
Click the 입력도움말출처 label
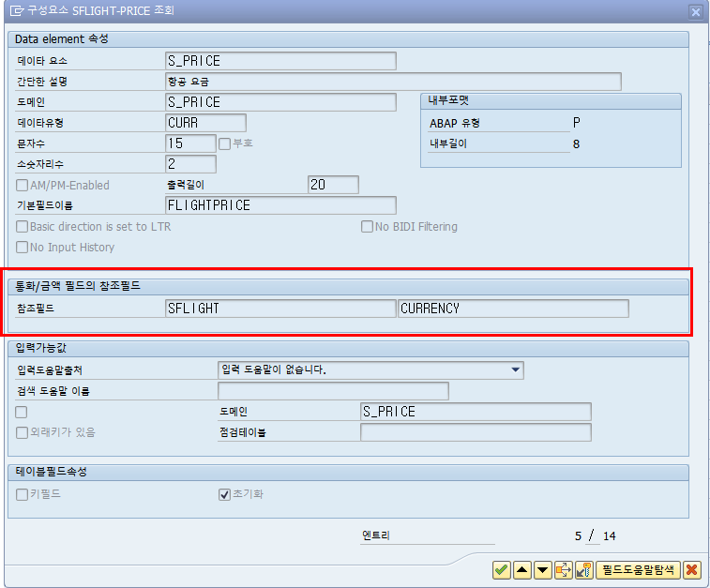coord(50,370)
